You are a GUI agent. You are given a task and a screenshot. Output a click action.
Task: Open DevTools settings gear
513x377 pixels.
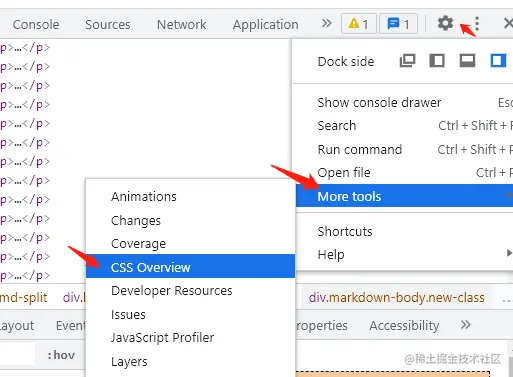coord(445,23)
